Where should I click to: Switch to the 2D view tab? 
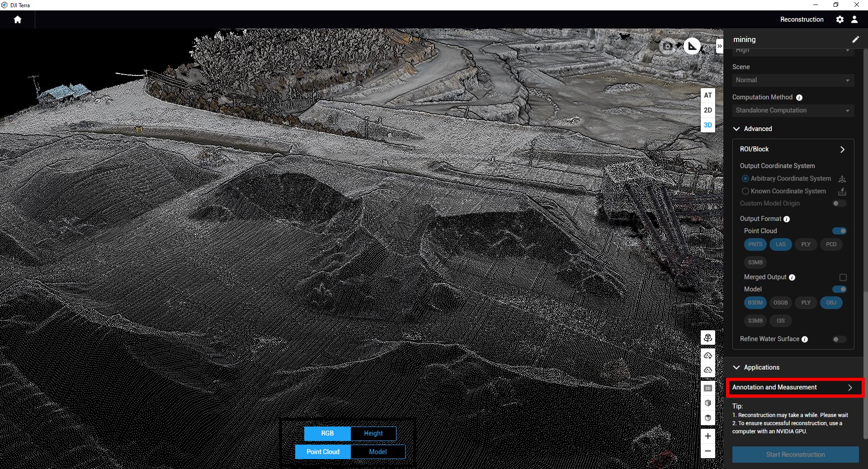[x=708, y=110]
